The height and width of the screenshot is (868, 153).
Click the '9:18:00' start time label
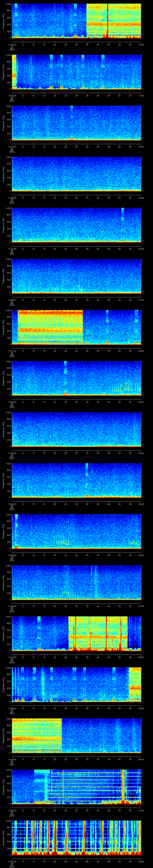point(12,197)
